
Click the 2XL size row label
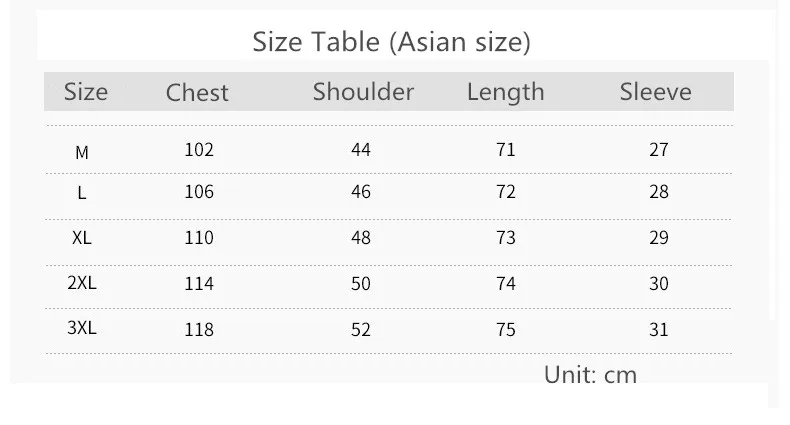82,283
